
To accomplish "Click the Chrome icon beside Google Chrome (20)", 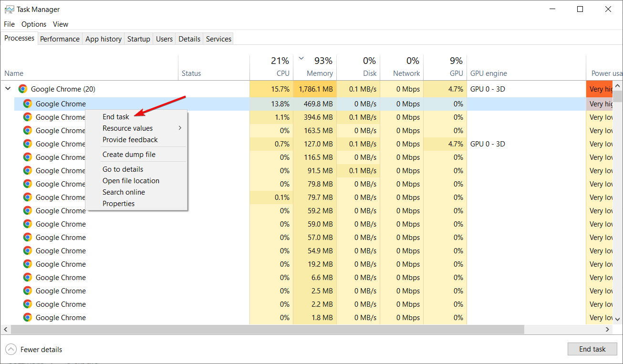I will 22,89.
